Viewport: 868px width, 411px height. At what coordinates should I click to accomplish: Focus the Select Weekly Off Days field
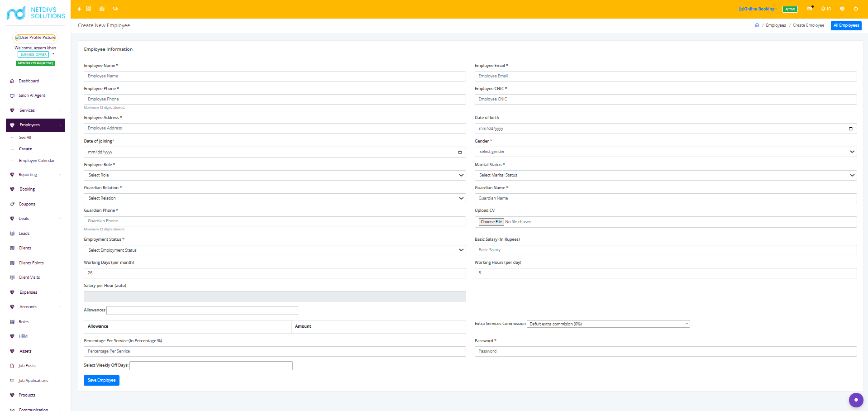click(211, 366)
